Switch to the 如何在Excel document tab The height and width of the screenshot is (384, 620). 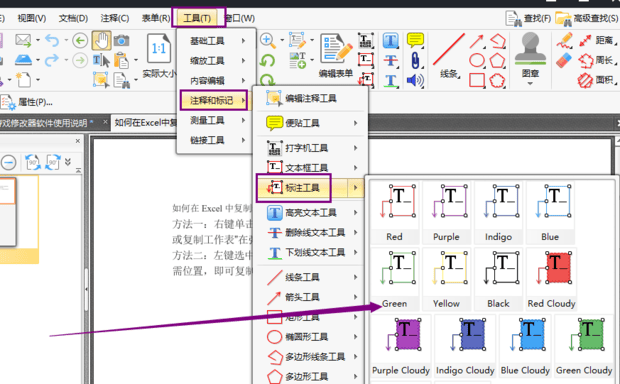coord(145,123)
